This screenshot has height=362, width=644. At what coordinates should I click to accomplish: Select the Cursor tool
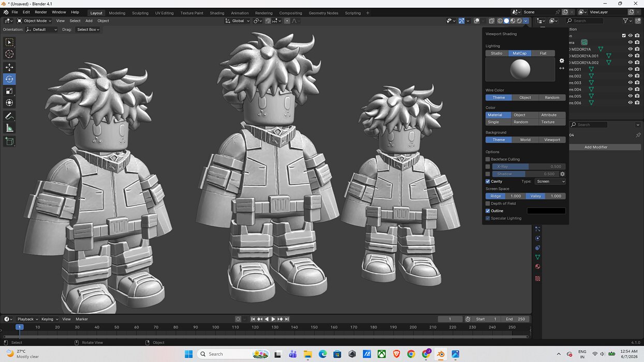(x=9, y=54)
